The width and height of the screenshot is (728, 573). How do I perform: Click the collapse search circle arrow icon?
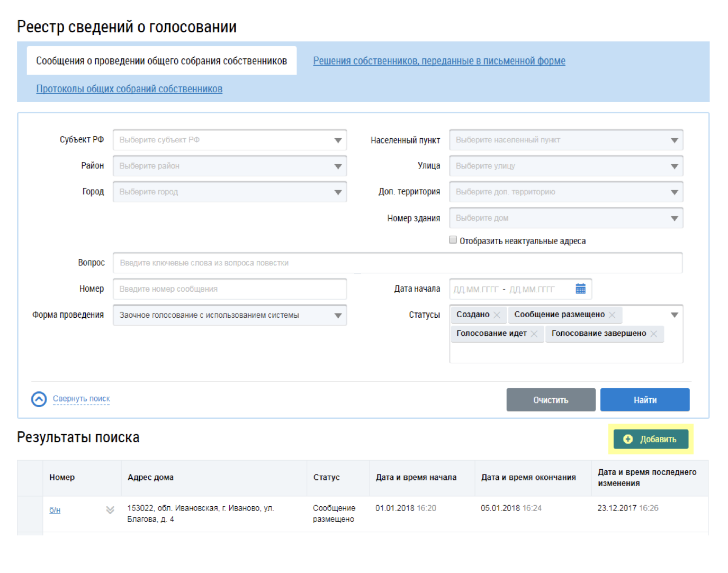pyautogui.click(x=39, y=399)
